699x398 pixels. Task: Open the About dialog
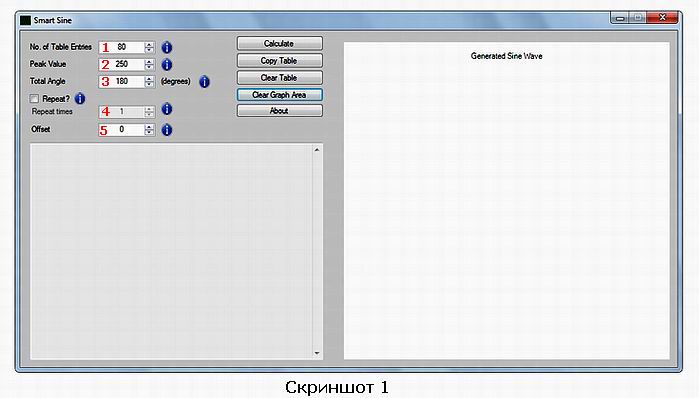pos(280,111)
